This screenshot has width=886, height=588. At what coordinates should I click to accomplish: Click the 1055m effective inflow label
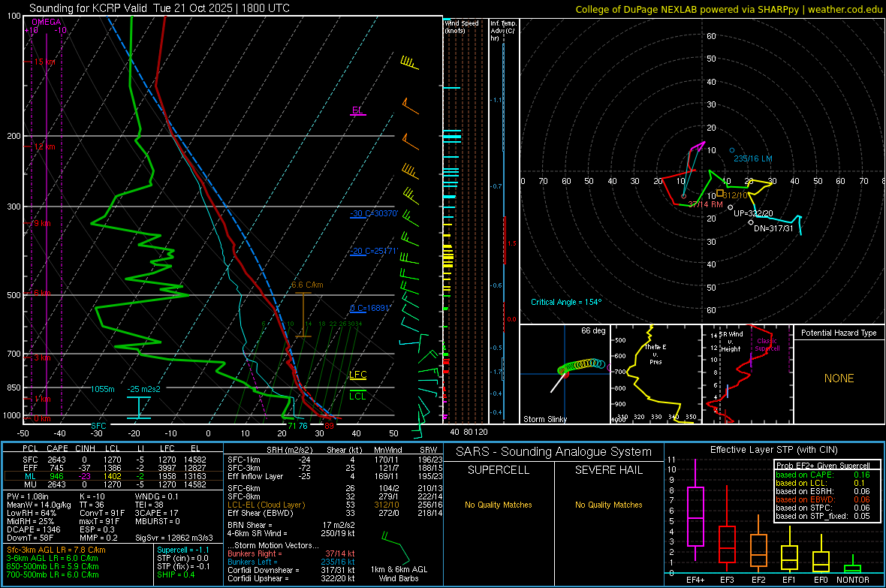coord(103,389)
